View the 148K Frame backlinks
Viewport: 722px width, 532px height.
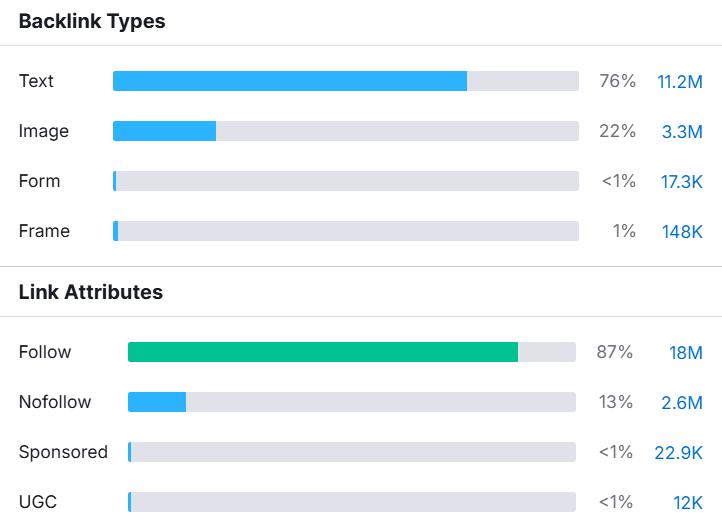pos(682,231)
